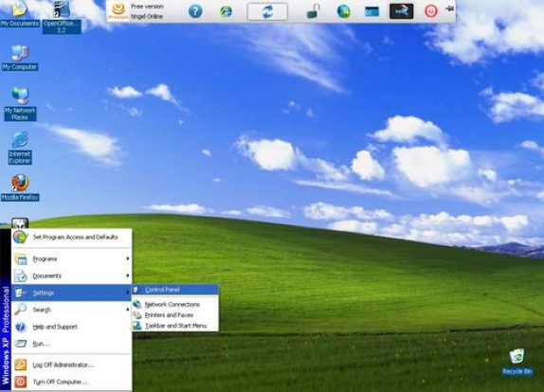This screenshot has height=392, width=544.
Task: Select the My Network Places desktop icon
Action: 20,104
